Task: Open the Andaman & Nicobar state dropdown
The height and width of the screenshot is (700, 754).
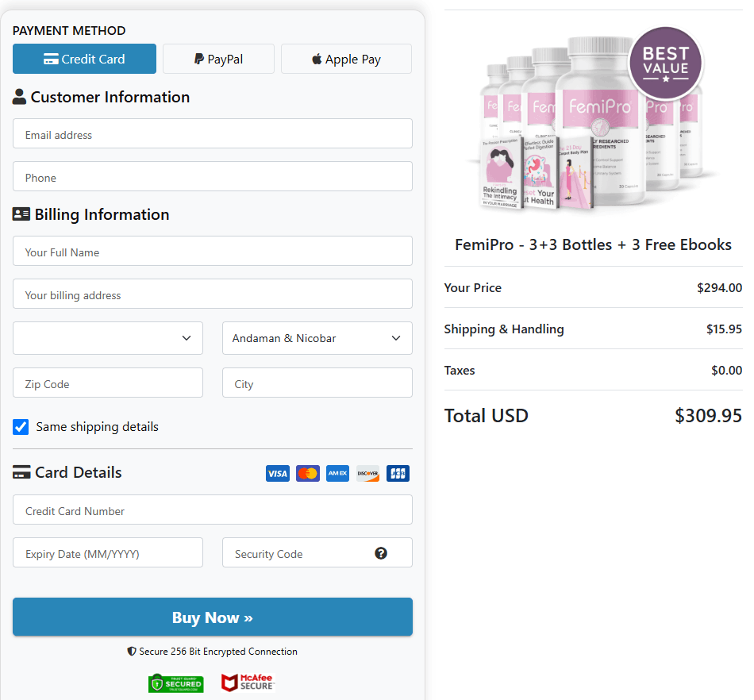Action: [x=317, y=338]
